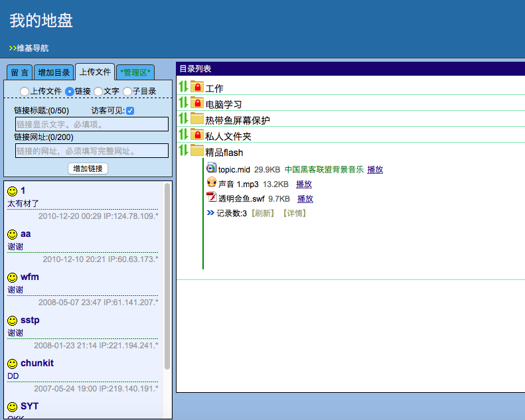Open the 增加目录 tab
This screenshot has width=525, height=420.
[x=54, y=72]
